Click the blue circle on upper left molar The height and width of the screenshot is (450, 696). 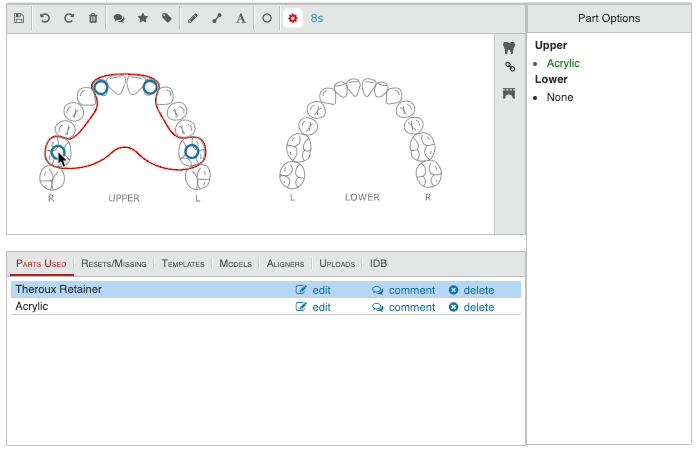pos(191,152)
